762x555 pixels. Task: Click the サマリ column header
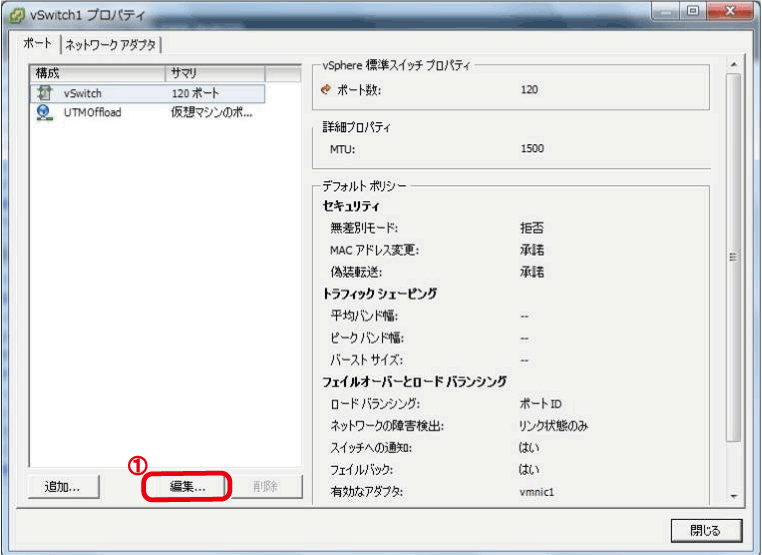coord(213,73)
